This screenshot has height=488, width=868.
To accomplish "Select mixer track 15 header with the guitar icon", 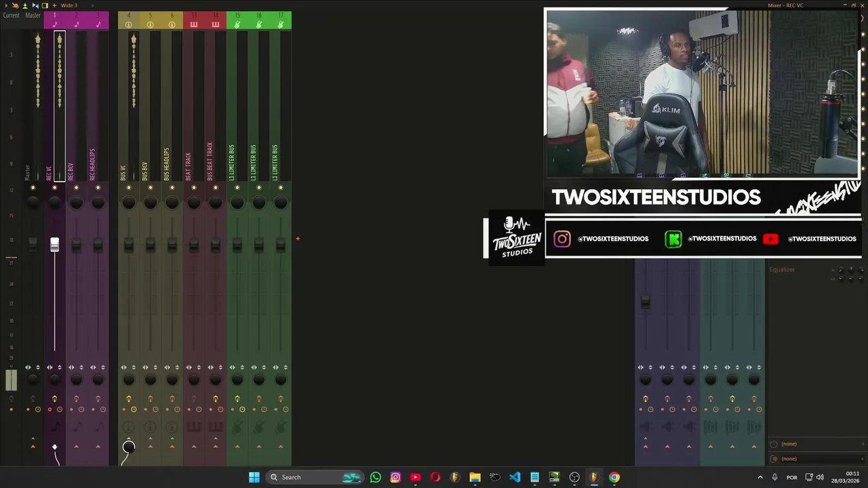I will tap(237, 20).
